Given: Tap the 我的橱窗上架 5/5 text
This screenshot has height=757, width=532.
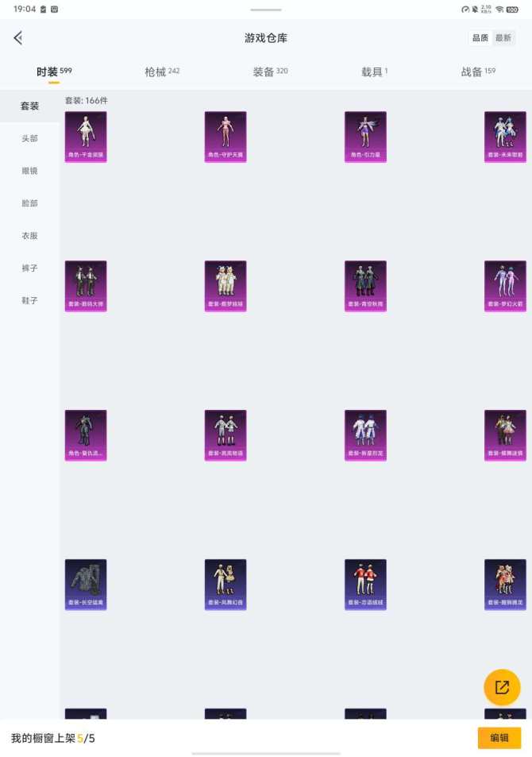Looking at the screenshot, I should coord(52,738).
